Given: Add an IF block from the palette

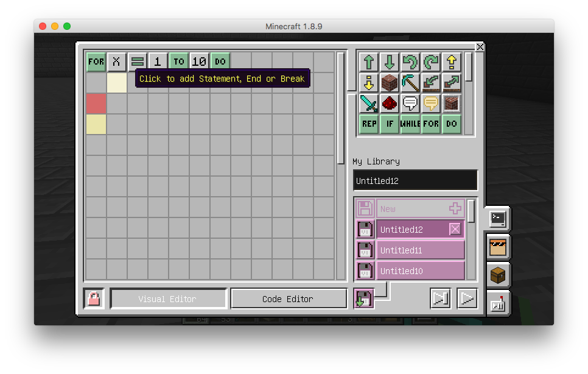Looking at the screenshot, I should (389, 124).
